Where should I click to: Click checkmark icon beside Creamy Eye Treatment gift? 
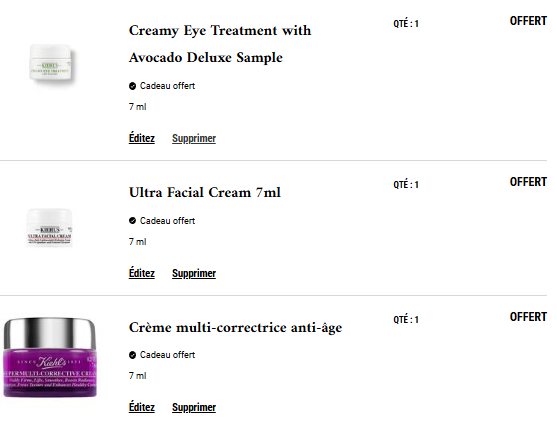(x=133, y=86)
